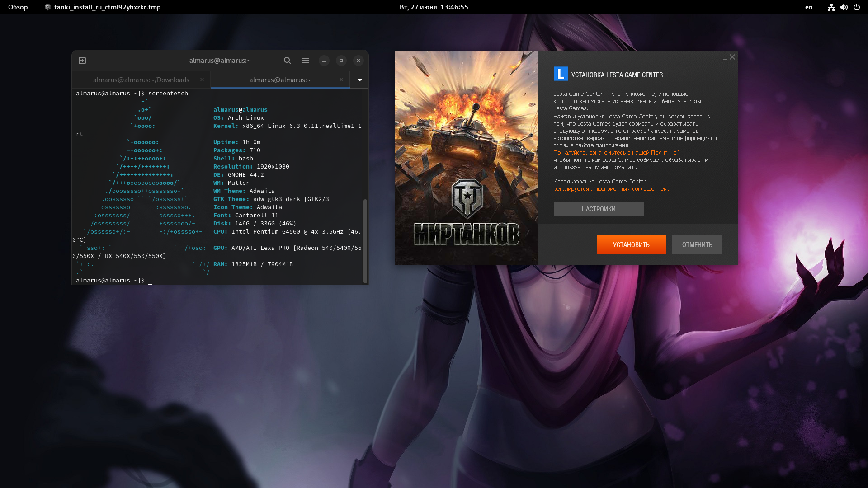Viewport: 868px width, 488px height.
Task: Minimize the Lesta Game Center installer
Action: pyautogui.click(x=725, y=58)
